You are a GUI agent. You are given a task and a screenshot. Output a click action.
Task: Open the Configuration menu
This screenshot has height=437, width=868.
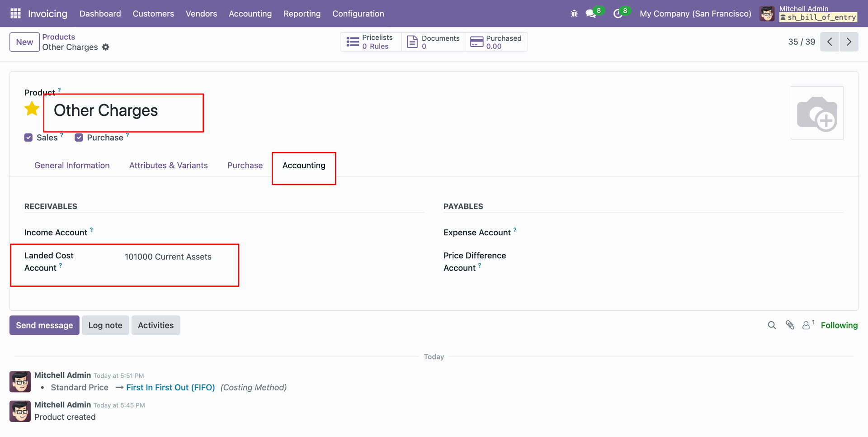358,14
